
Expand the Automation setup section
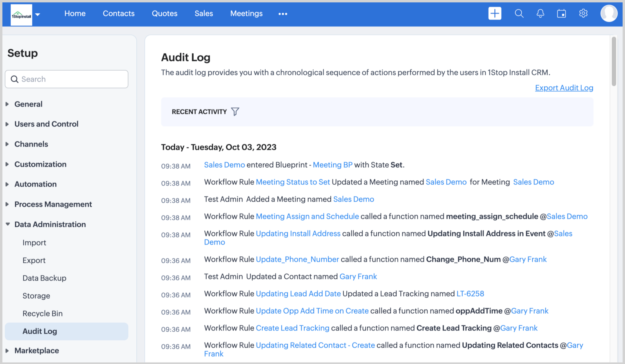coord(35,184)
